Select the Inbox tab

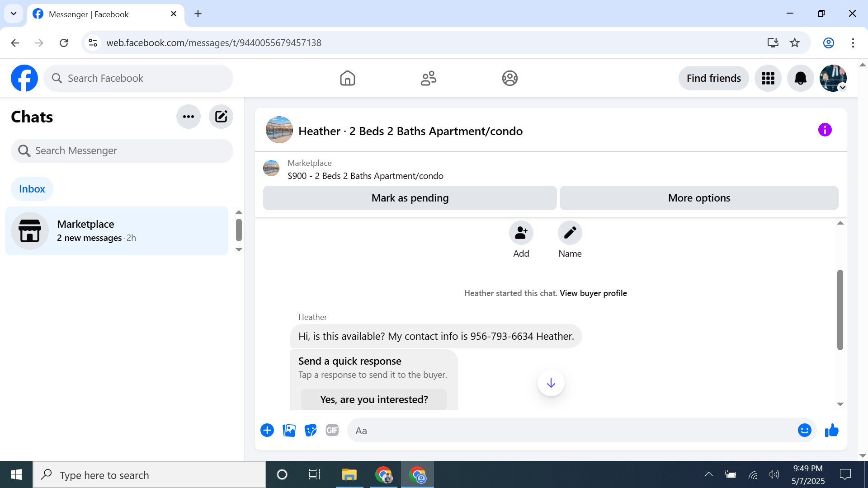point(32,189)
